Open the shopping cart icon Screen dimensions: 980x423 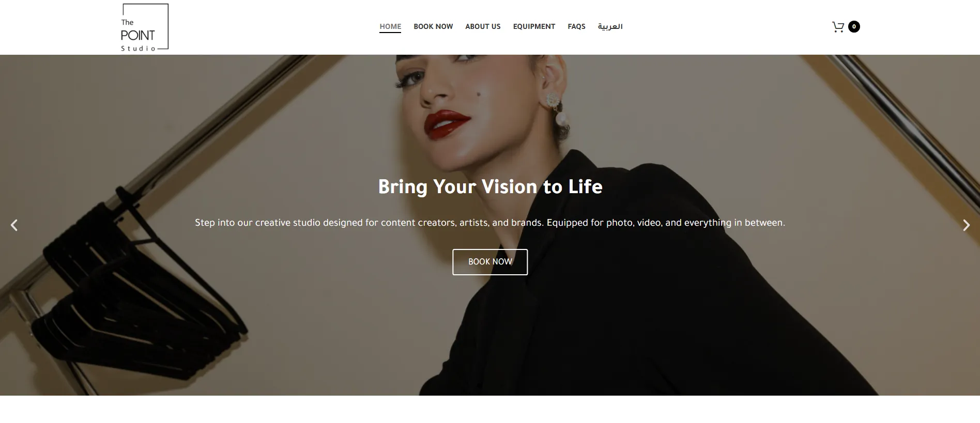coord(838,27)
